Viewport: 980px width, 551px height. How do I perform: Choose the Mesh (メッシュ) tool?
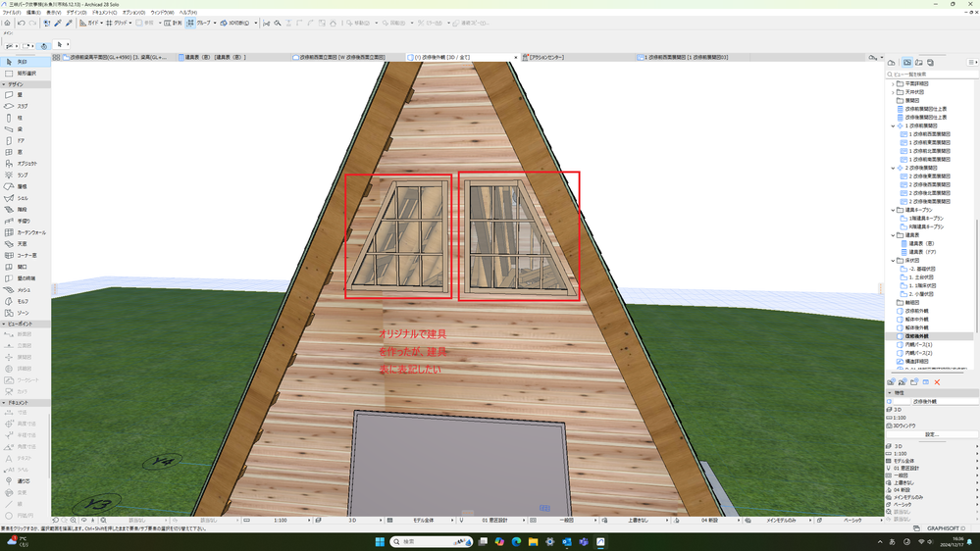[x=25, y=290]
